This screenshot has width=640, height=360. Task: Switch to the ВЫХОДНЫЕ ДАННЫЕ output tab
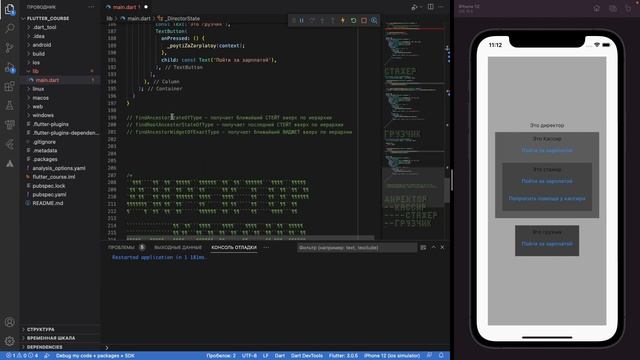point(178,247)
